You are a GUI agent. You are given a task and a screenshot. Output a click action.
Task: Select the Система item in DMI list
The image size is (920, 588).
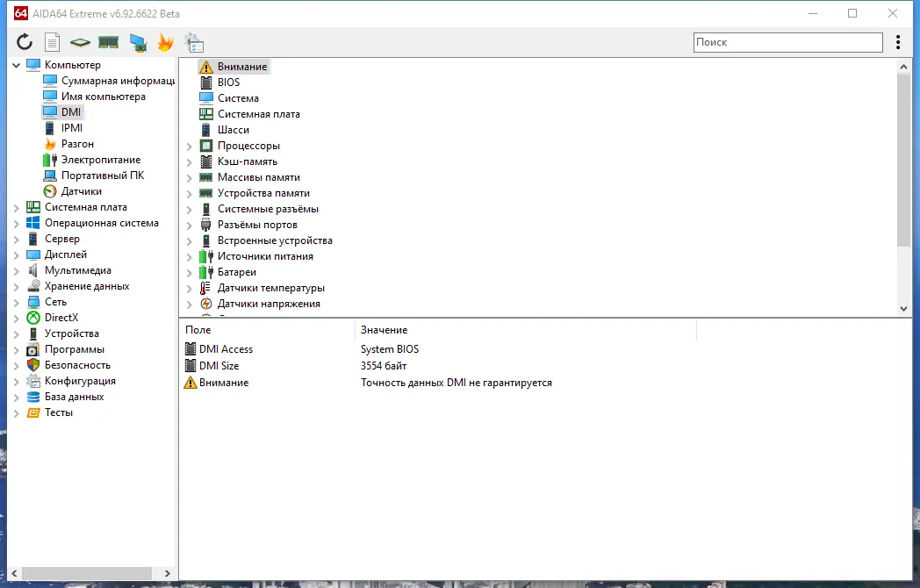click(238, 98)
